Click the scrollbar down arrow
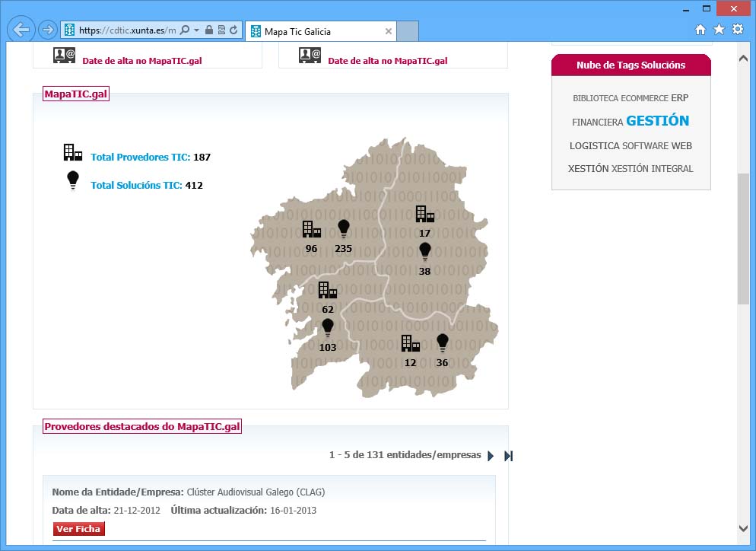The height and width of the screenshot is (551, 756). tap(743, 528)
